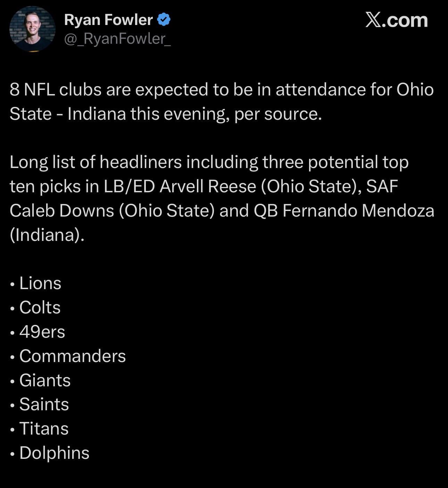Viewport: 448px width, 488px height.
Task: Click the blue verified badge
Action: point(164,20)
